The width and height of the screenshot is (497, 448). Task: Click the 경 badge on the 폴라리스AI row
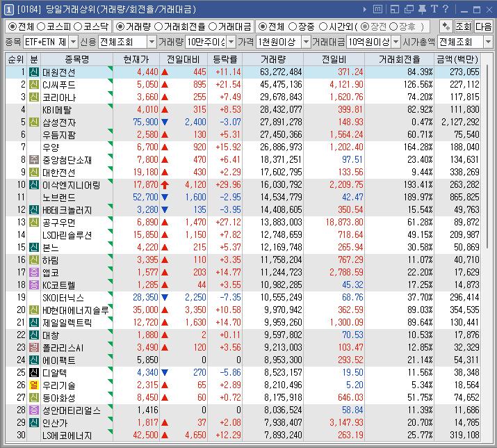click(x=33, y=347)
